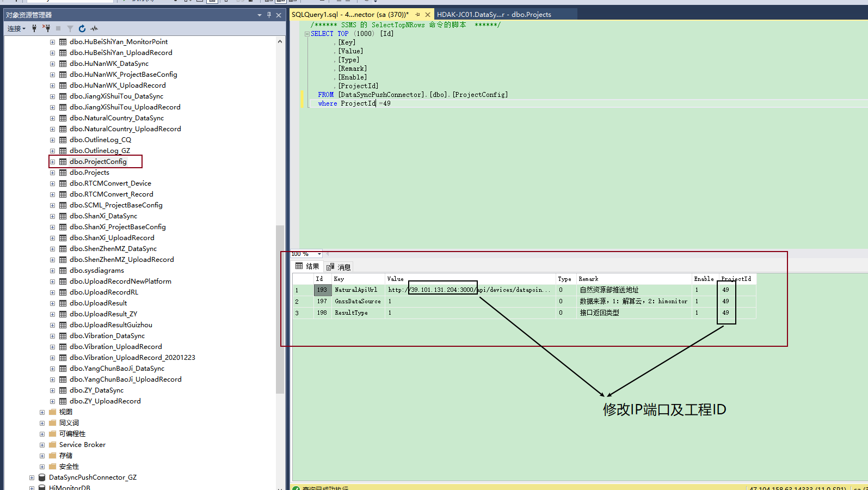Collapse the SELECT statement outline
This screenshot has height=490, width=868.
pos(307,34)
